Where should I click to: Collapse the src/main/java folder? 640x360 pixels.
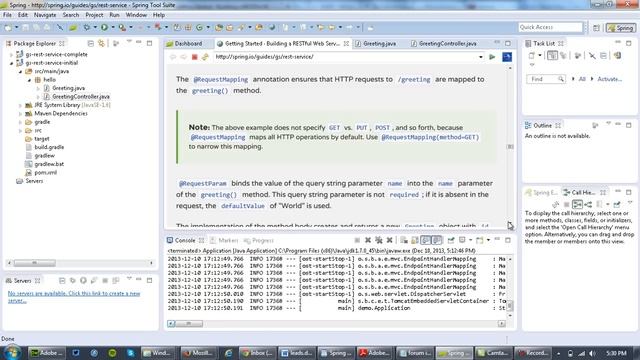coord(20,71)
